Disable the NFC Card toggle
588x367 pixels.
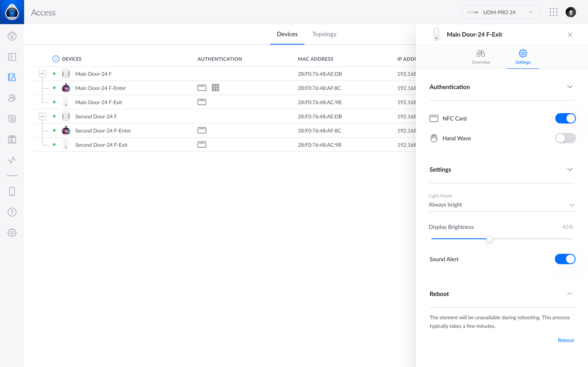[565, 118]
